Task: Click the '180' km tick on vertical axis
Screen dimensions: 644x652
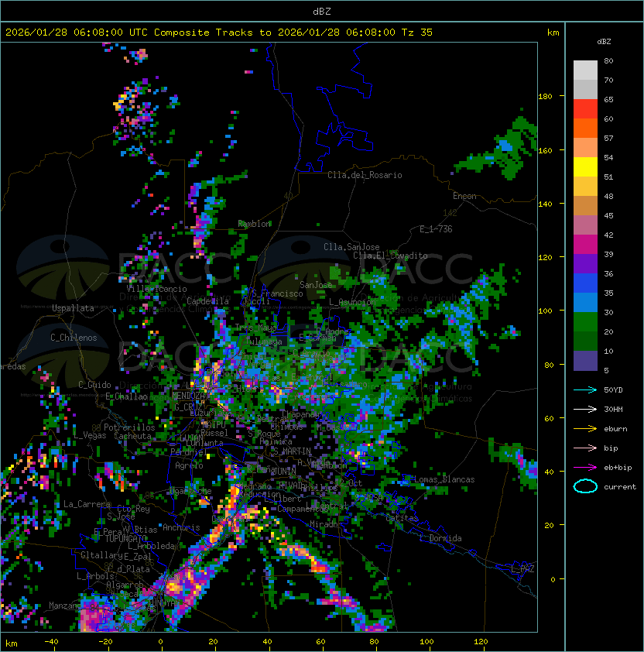Action: (545, 97)
